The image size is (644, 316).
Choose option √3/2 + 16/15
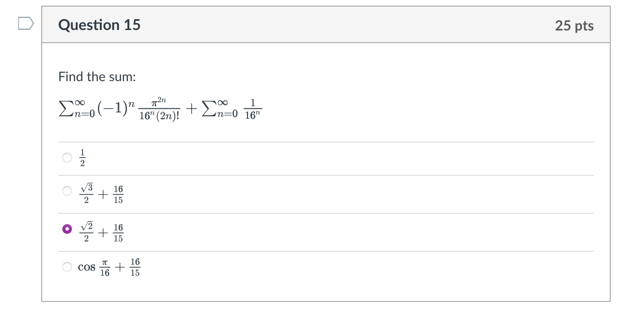[x=67, y=191]
